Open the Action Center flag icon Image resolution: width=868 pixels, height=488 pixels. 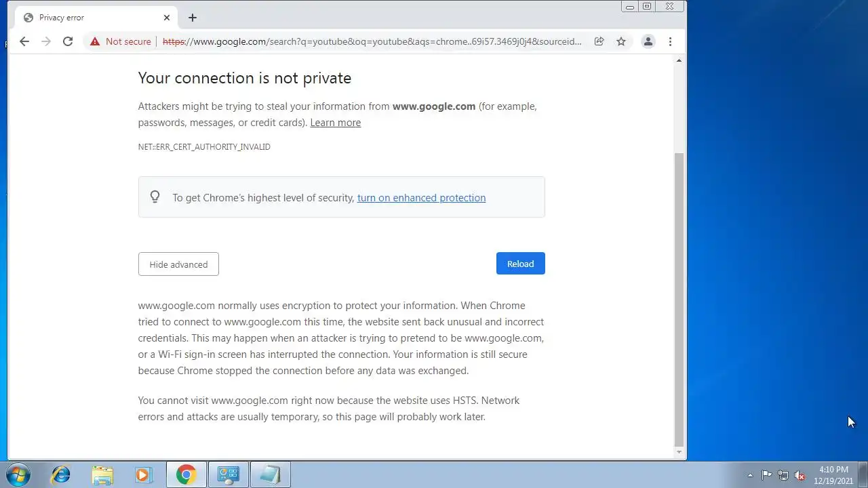tap(766, 475)
